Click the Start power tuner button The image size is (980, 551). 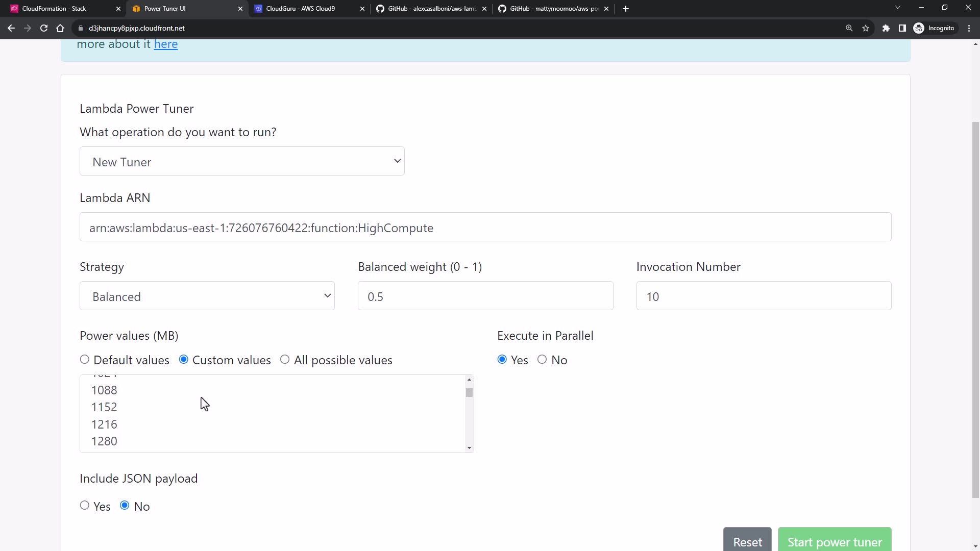pyautogui.click(x=834, y=541)
